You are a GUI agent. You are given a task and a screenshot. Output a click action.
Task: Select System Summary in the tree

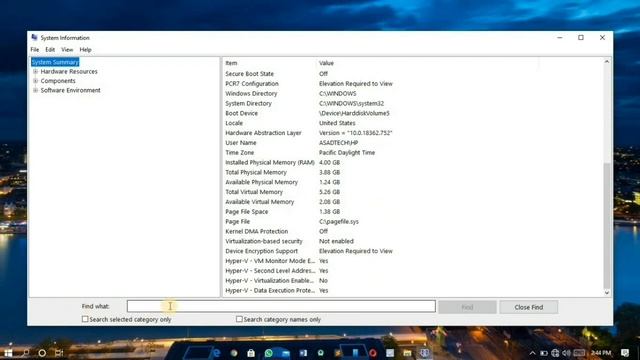coord(55,62)
